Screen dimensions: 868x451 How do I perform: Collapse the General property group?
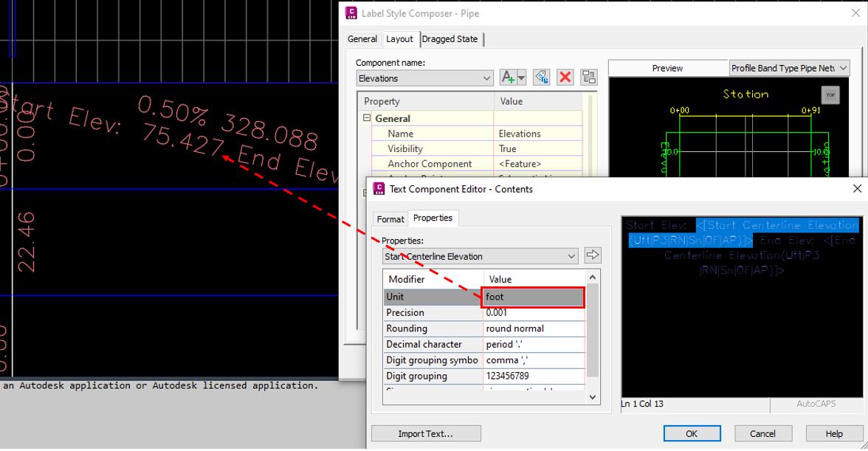click(367, 117)
